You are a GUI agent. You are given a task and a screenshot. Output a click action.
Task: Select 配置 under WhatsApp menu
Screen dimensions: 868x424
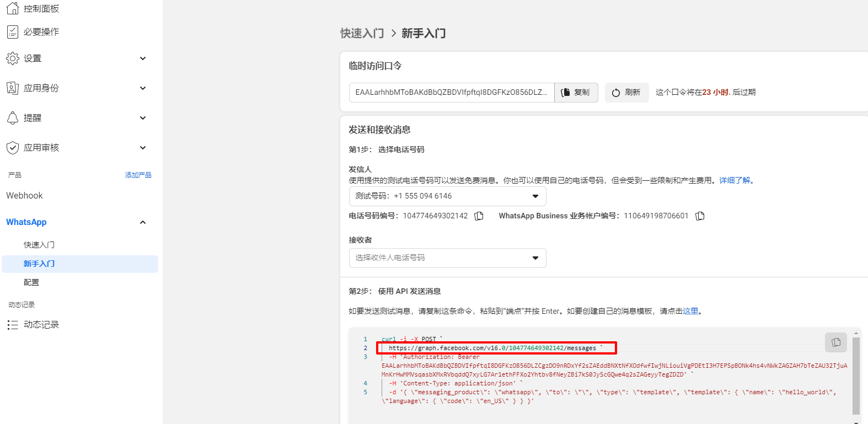[31, 282]
